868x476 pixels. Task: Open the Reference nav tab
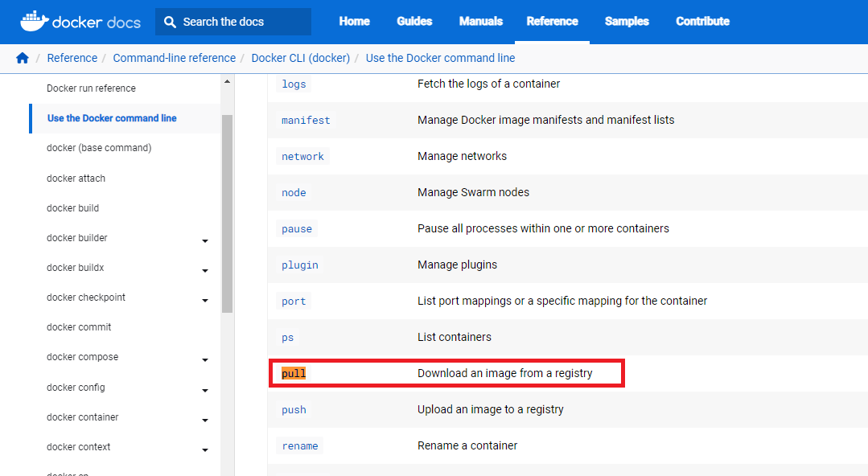coord(552,22)
